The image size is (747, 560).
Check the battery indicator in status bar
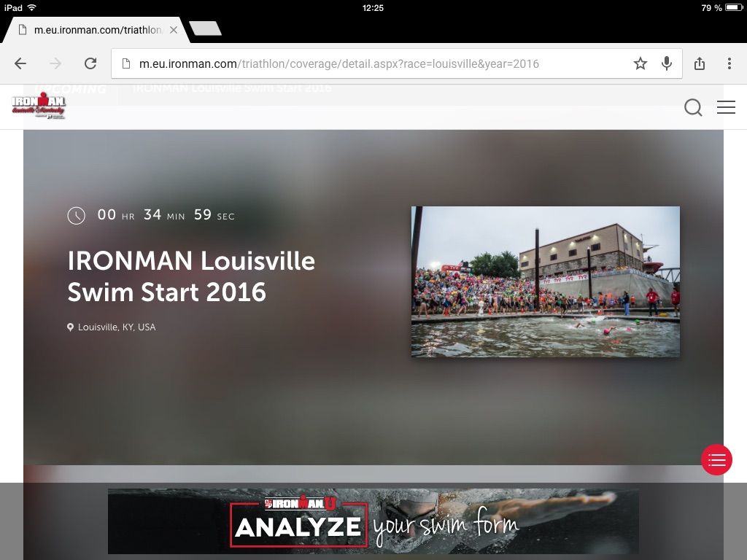734,7
